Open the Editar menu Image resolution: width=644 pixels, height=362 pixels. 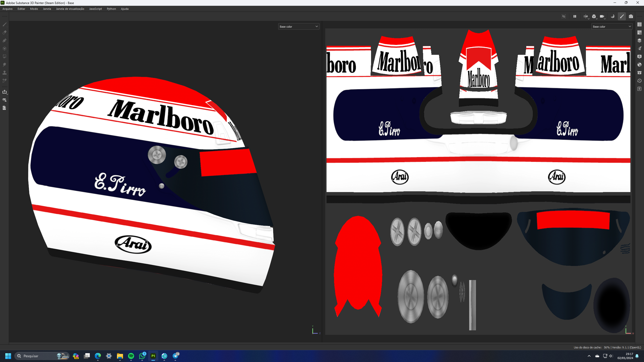pyautogui.click(x=21, y=9)
